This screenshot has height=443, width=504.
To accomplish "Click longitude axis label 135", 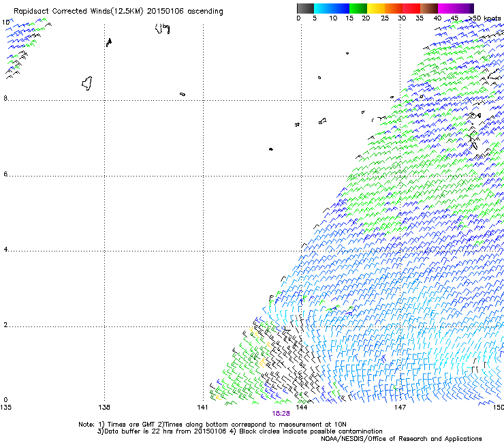I will pos(5,408).
